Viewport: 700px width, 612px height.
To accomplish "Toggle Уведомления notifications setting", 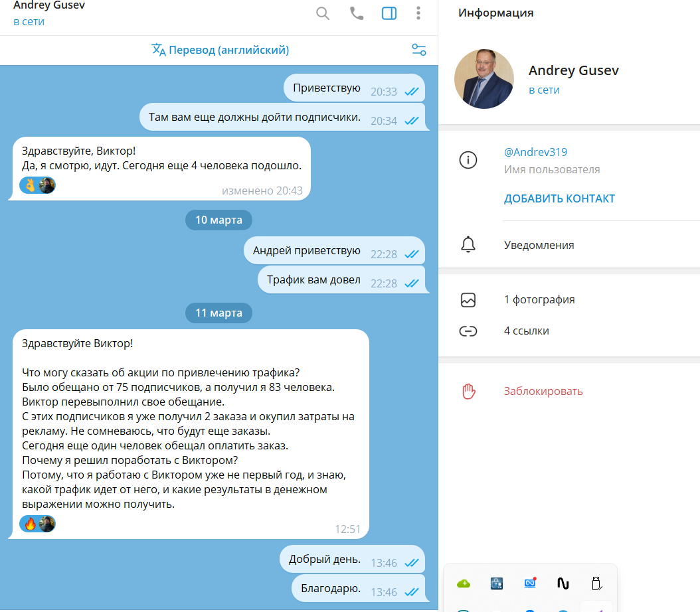I will click(569, 245).
